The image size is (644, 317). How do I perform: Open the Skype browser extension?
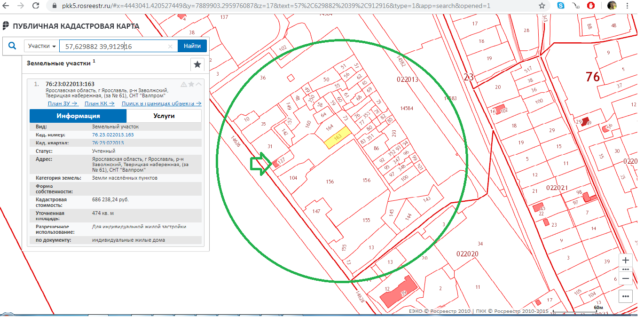click(561, 6)
